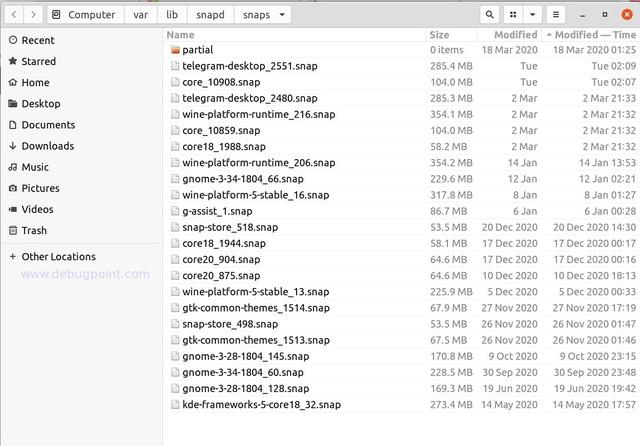Click the back navigation arrow
Viewport: 640px width, 446px height.
pos(12,15)
